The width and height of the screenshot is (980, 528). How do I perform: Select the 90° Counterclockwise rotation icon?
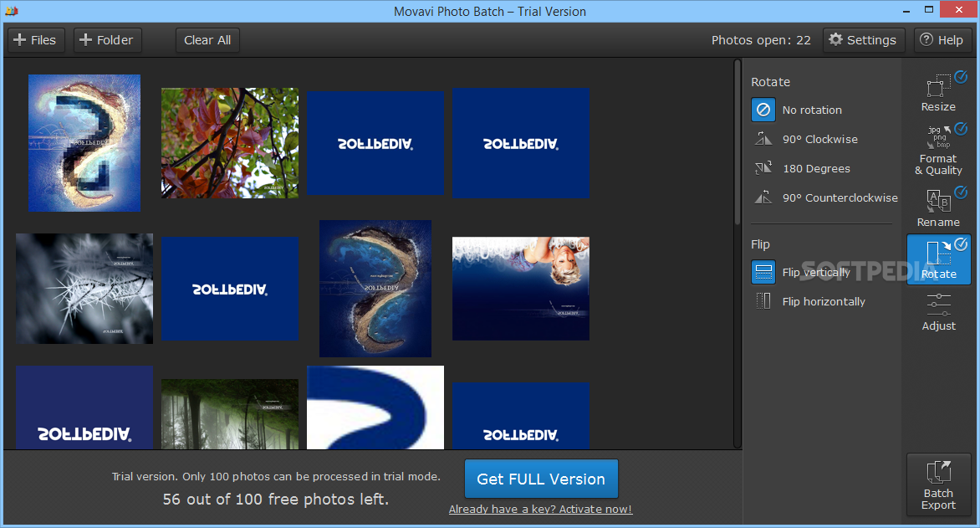[x=763, y=197]
